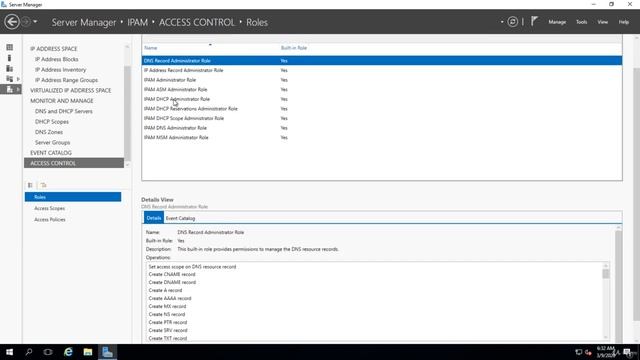Screen dimensions: 640x360
Task: Select Create SRV record operation
Action: (x=168, y=330)
